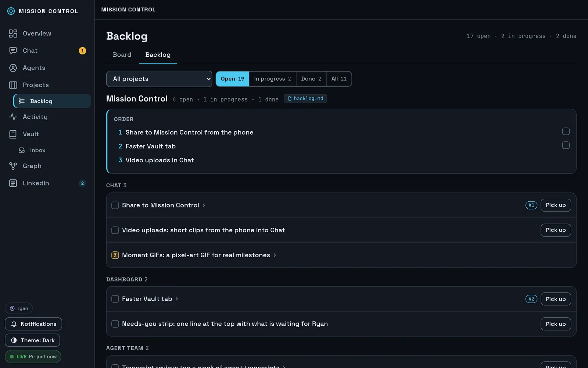Click the Mission Control logo icon
This screenshot has width=588, height=368.
pos(11,11)
